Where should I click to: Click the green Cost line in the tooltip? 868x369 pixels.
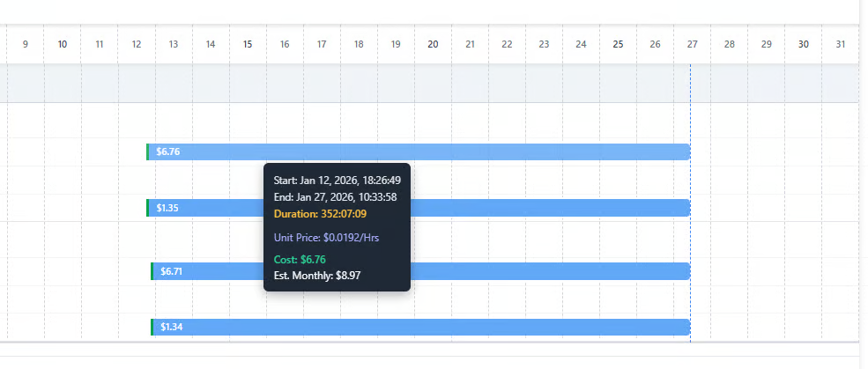pos(300,260)
